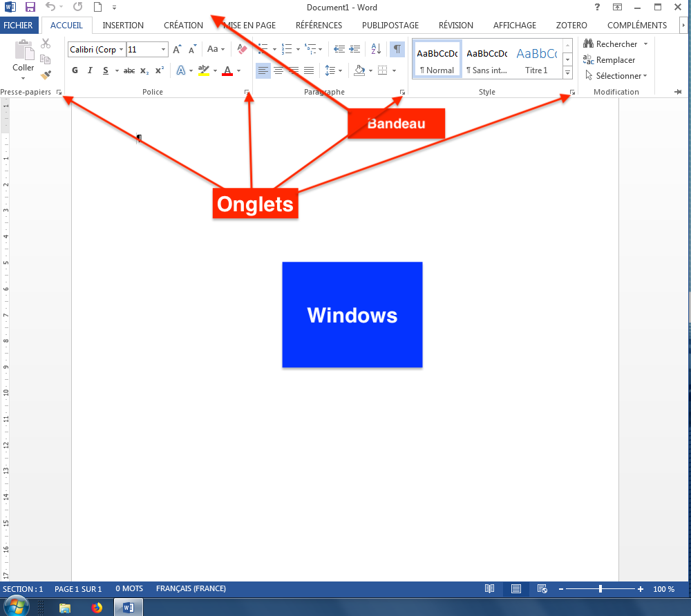Apply superscript x² formatting
The height and width of the screenshot is (616, 691).
click(x=160, y=70)
